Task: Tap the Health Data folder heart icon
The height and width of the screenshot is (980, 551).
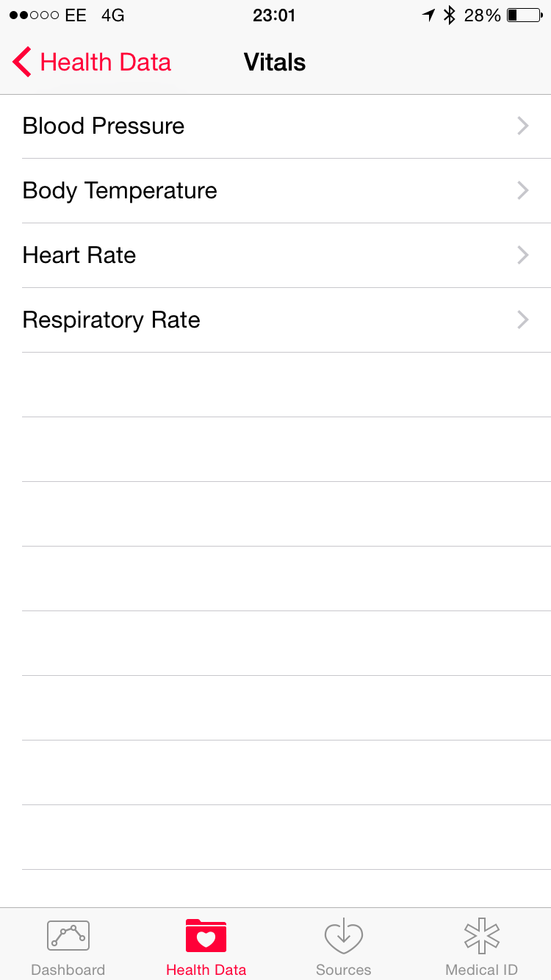Action: pos(206,935)
